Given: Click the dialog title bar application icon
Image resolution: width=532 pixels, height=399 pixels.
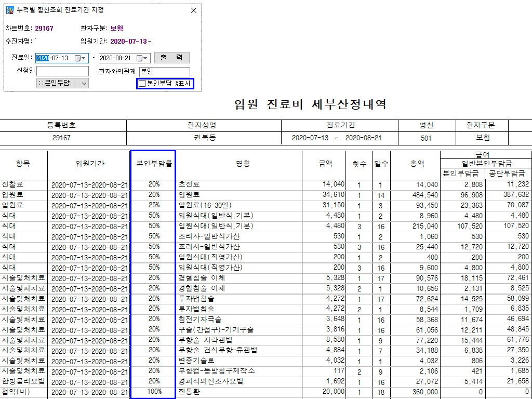Looking at the screenshot, I should click(x=9, y=10).
